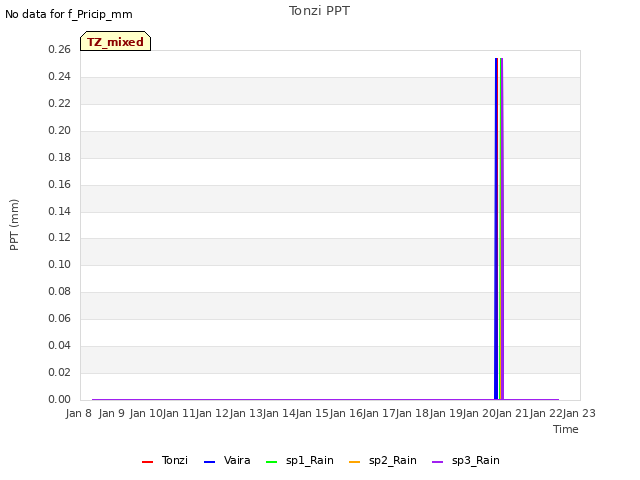
Task: Click the PPT (mm) y-axis label
Action: (x=14, y=225)
